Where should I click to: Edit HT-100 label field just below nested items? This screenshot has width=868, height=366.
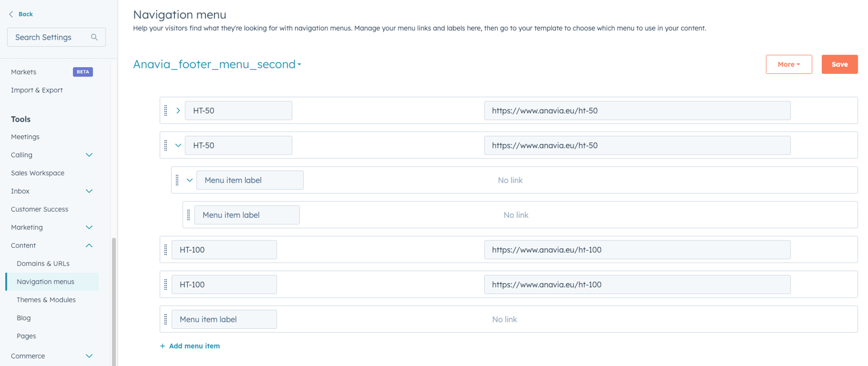point(224,250)
